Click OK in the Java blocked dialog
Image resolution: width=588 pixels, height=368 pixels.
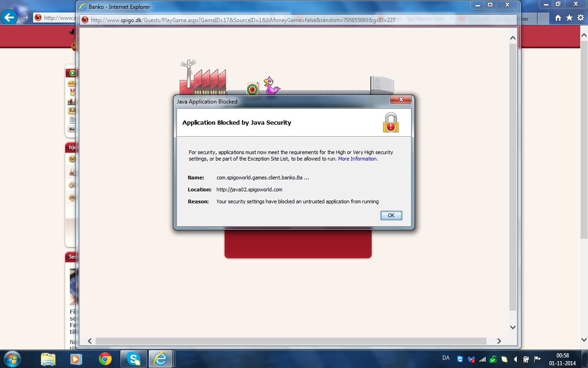(391, 215)
